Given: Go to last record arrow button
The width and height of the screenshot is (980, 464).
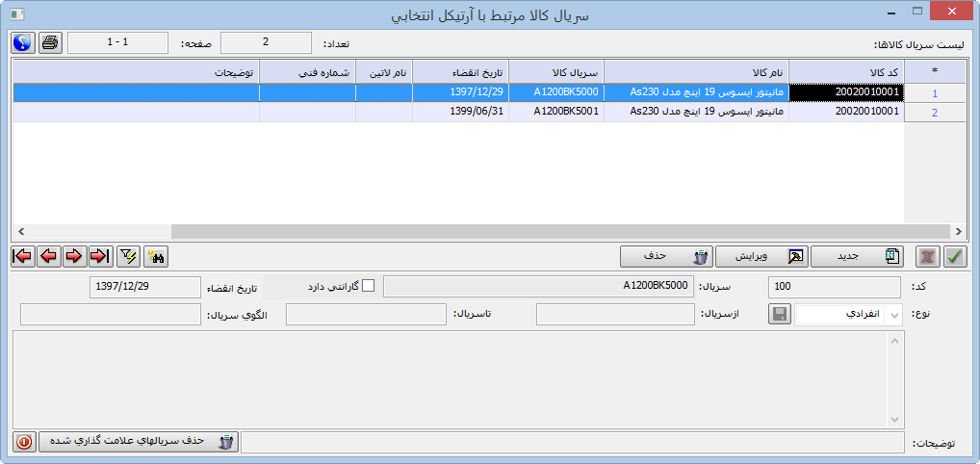Looking at the screenshot, I should click(99, 256).
